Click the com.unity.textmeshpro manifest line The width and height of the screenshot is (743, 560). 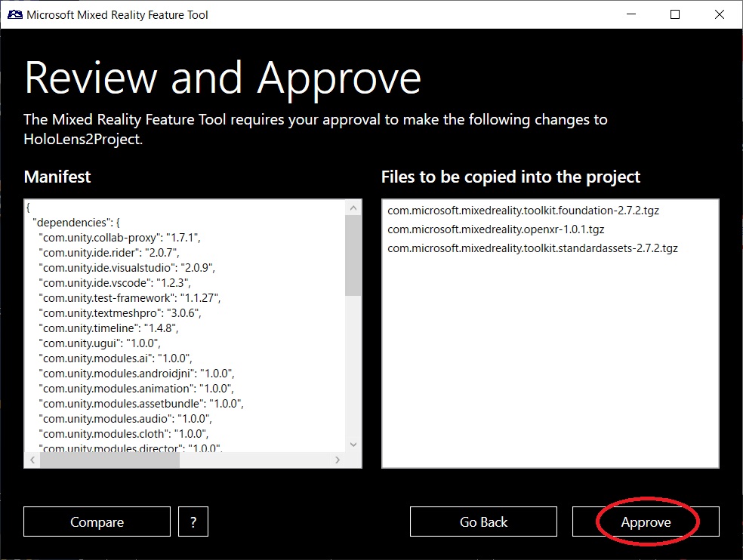coord(120,313)
